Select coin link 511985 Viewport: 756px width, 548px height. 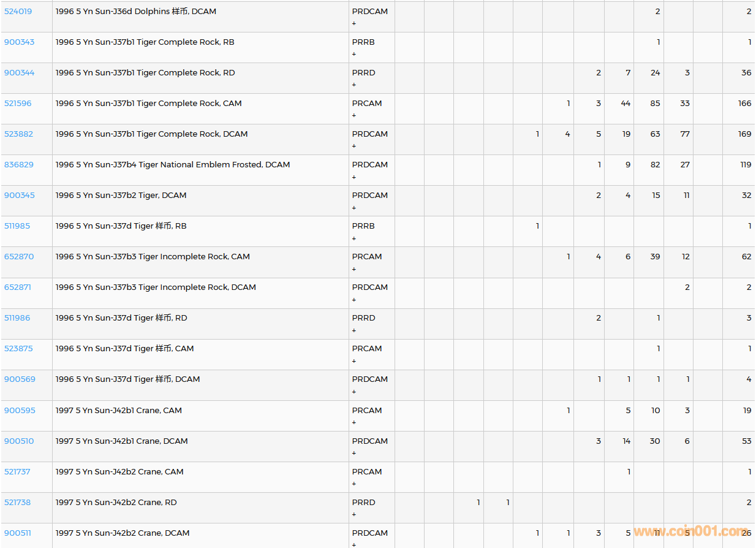17,226
